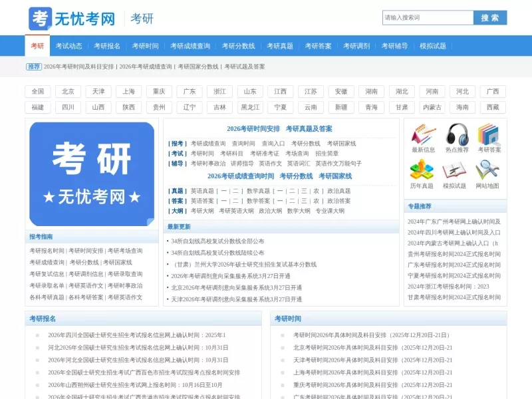Select the 北京 region button
The image size is (532, 399).
pos(68,92)
